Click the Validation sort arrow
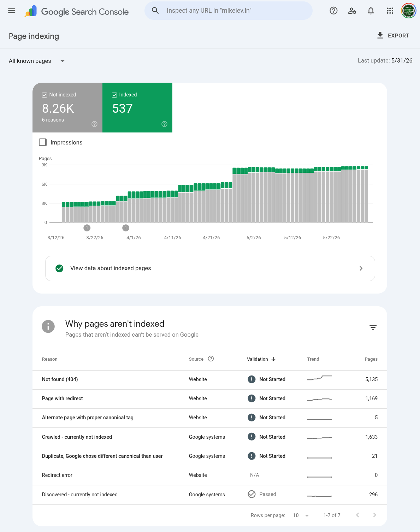Image resolution: width=420 pixels, height=532 pixels. point(273,359)
